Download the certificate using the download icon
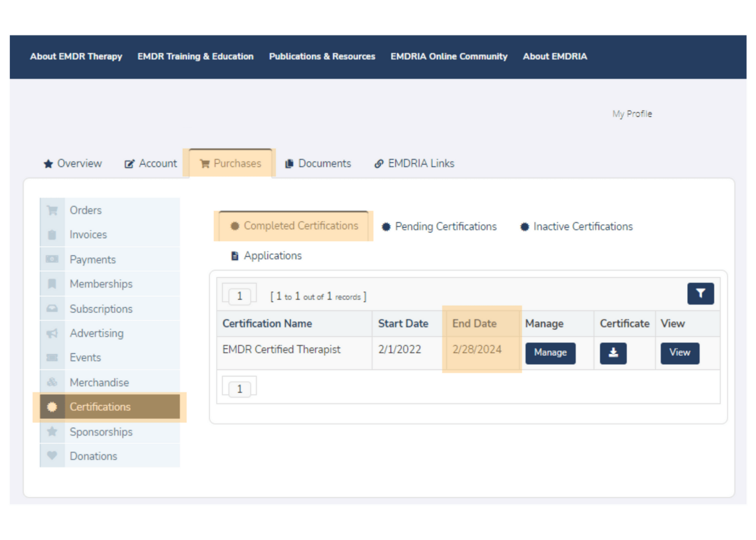 click(x=613, y=353)
